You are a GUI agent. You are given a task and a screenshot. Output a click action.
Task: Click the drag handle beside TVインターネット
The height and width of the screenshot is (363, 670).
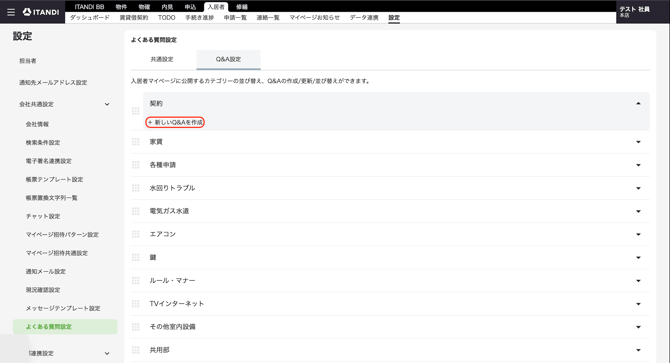tap(135, 304)
